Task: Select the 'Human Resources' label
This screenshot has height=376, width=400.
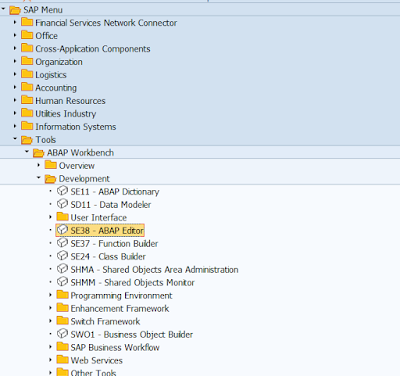Action: (70, 101)
